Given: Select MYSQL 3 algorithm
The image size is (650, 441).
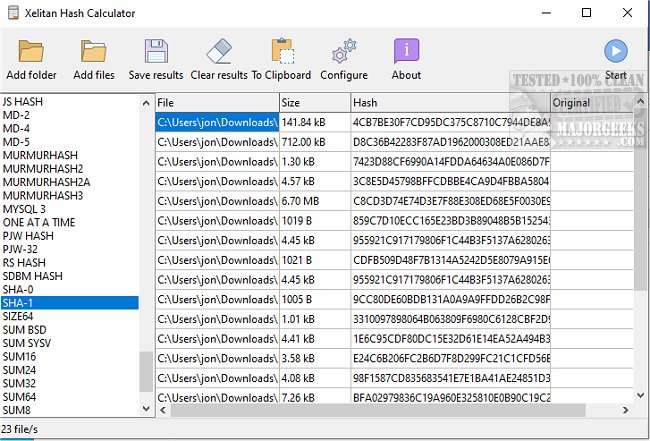Looking at the screenshot, I should pos(24,209).
